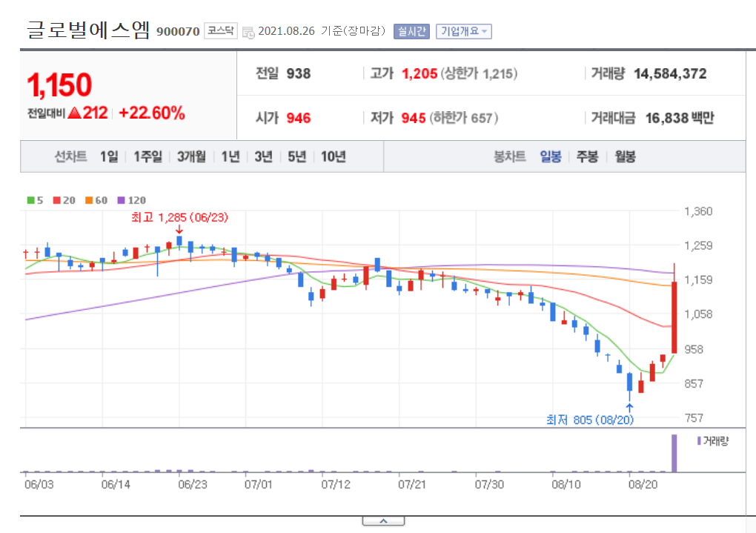Click the 상한가 1,215 text

click(x=479, y=74)
